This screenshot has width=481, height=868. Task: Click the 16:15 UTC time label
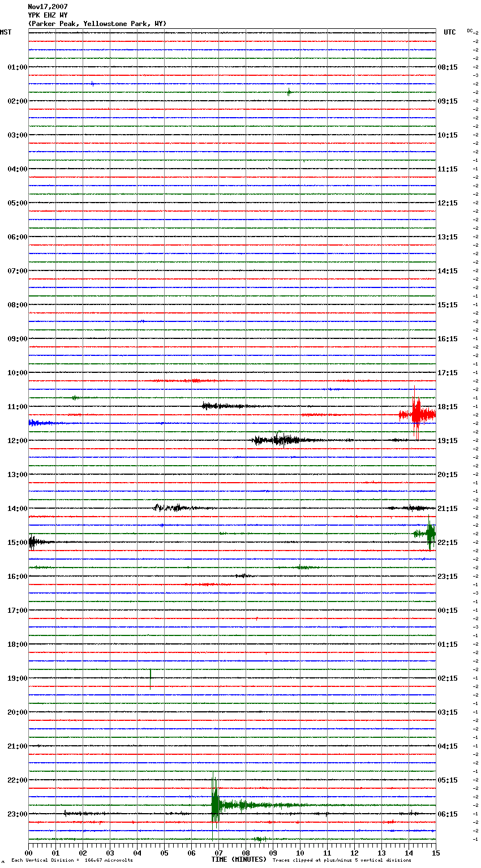(x=448, y=339)
